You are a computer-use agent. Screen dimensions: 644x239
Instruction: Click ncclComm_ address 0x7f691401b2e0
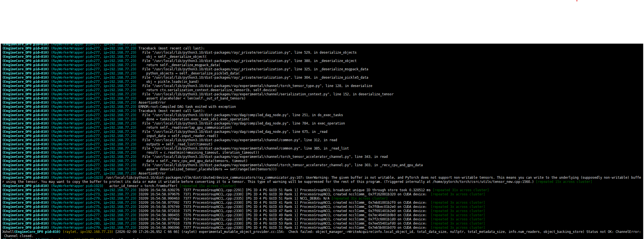pos(382,211)
